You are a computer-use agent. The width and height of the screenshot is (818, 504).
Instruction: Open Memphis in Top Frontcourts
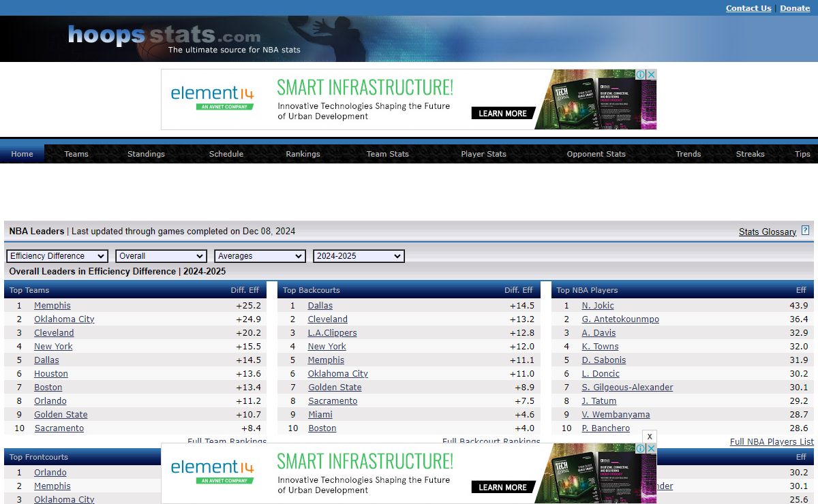tap(52, 486)
